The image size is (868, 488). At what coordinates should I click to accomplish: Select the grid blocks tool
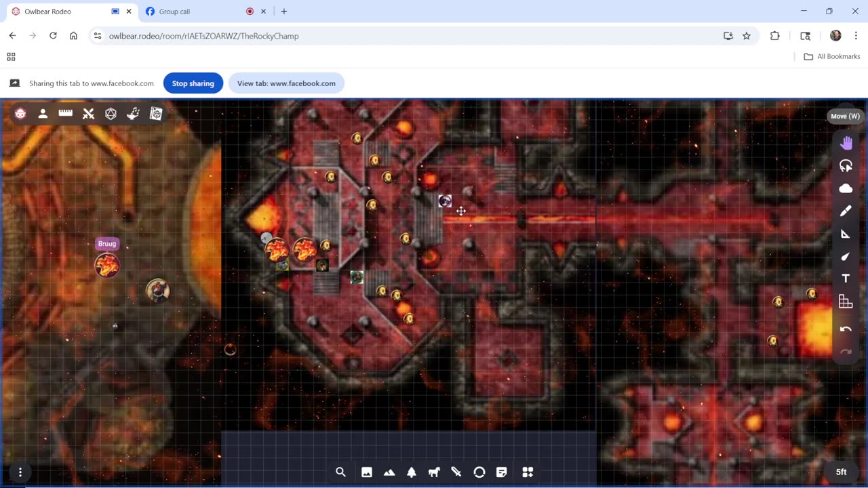(x=846, y=302)
